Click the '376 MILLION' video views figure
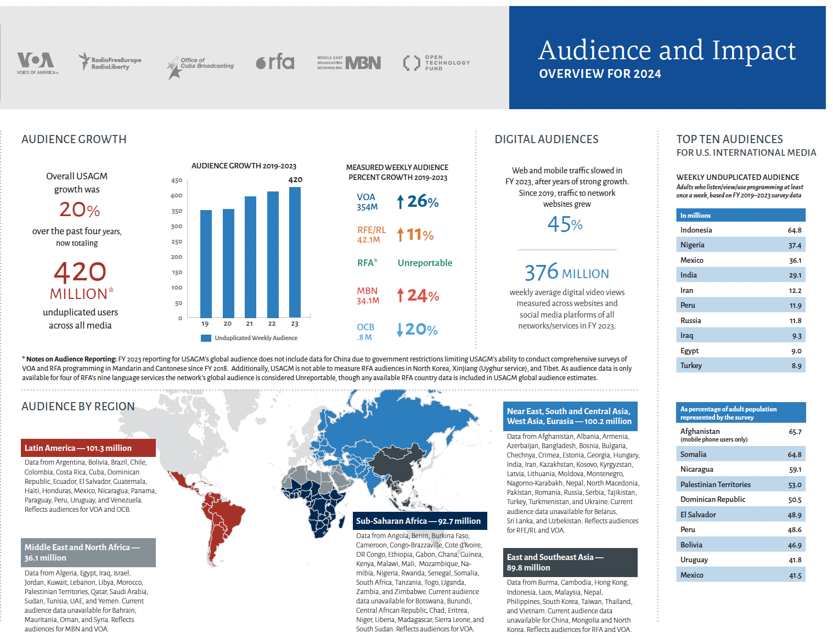Image resolution: width=833 pixels, height=644 pixels. coord(566,272)
